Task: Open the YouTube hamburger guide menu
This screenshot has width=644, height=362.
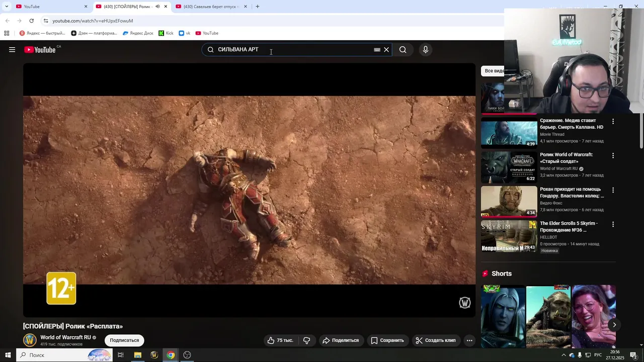Action: coord(12,50)
